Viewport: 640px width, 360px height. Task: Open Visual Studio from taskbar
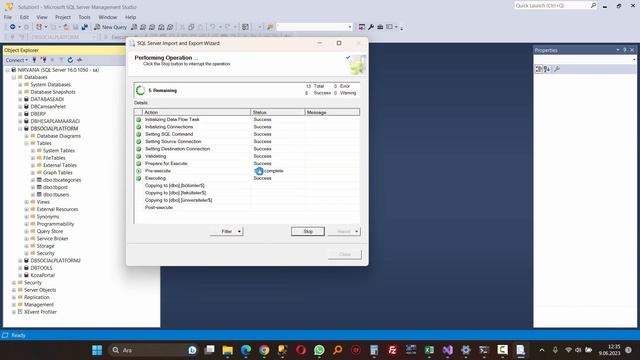tap(447, 350)
